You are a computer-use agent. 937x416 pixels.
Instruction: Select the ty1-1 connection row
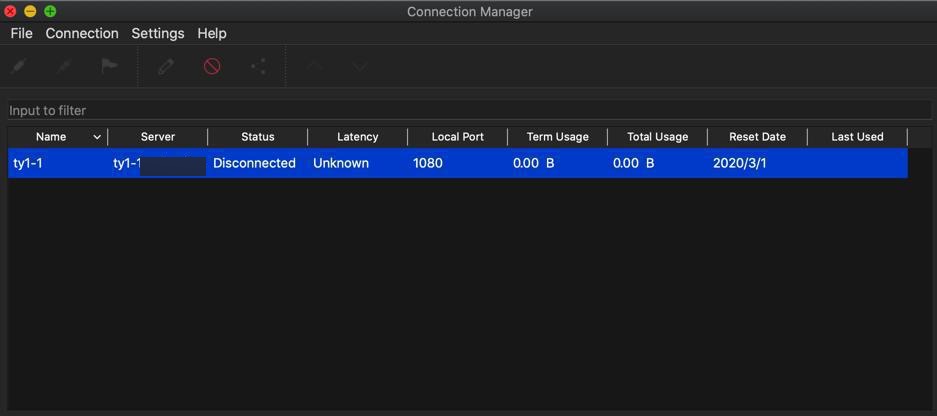(x=457, y=163)
